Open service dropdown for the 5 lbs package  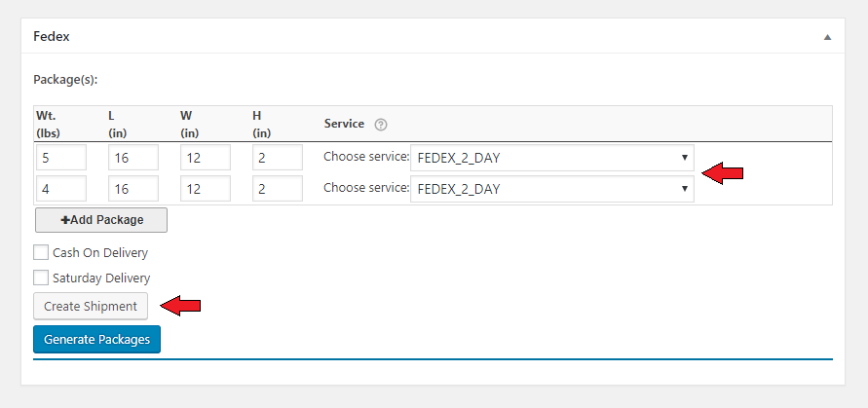pos(552,158)
